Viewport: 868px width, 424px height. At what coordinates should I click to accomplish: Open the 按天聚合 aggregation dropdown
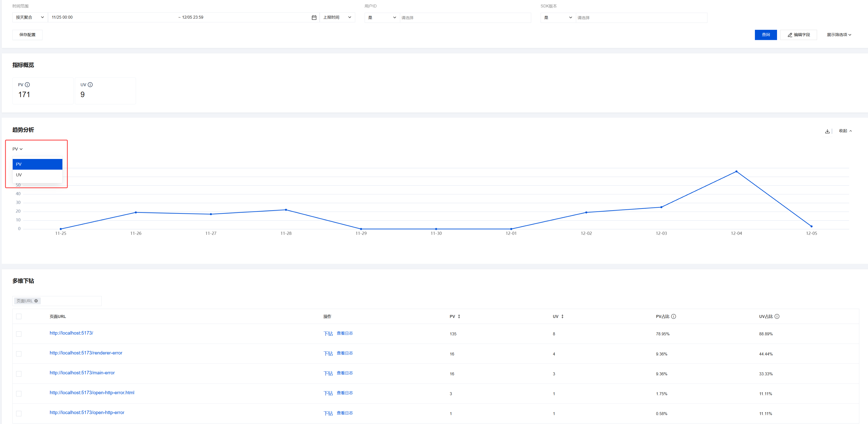click(x=30, y=18)
